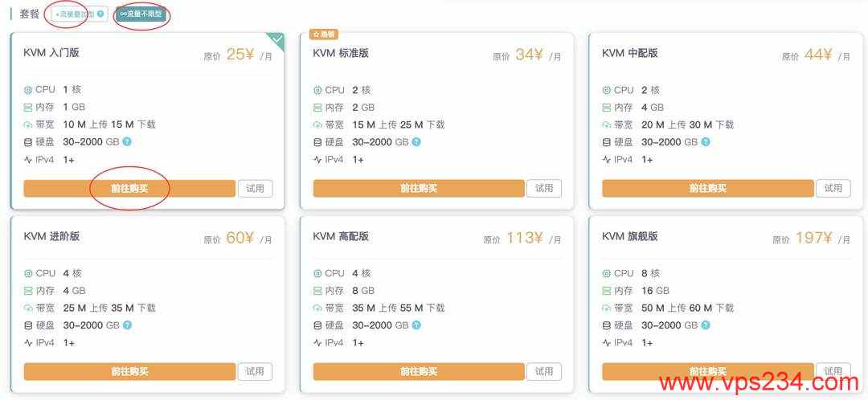Choose the KVM 中配版 plan title

(630, 53)
